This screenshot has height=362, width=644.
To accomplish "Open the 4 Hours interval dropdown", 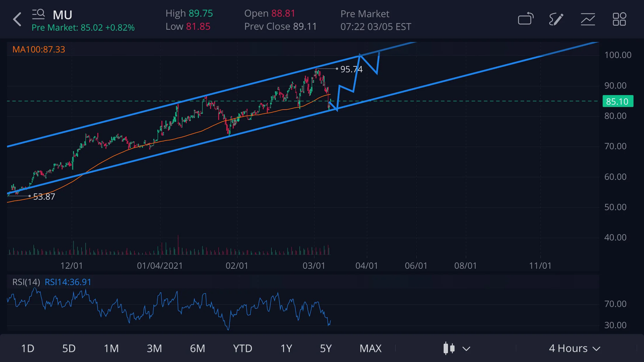I will pos(574,348).
